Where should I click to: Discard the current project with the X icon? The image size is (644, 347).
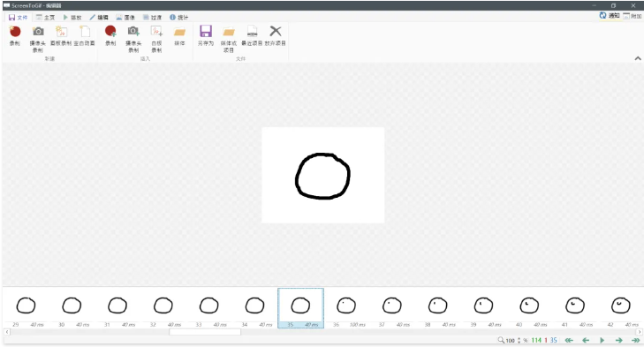pyautogui.click(x=275, y=36)
